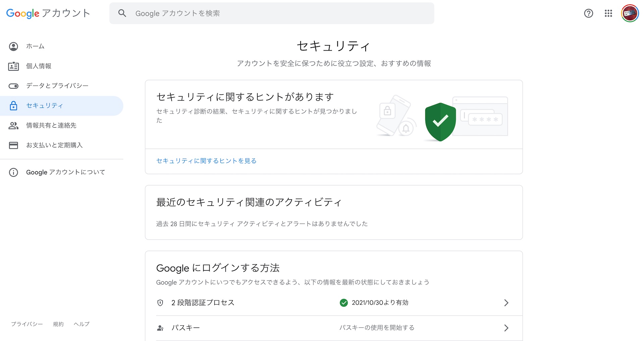The image size is (644, 341).
Task: Click the Google アカウント logo
Action: [x=48, y=13]
